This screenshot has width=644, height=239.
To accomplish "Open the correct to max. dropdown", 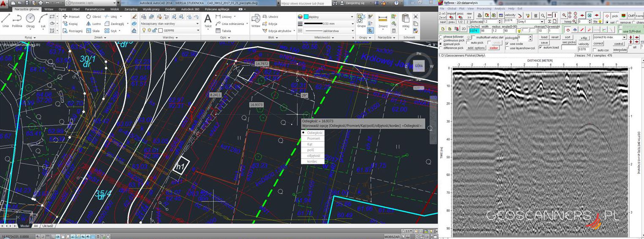I will 609,37.
